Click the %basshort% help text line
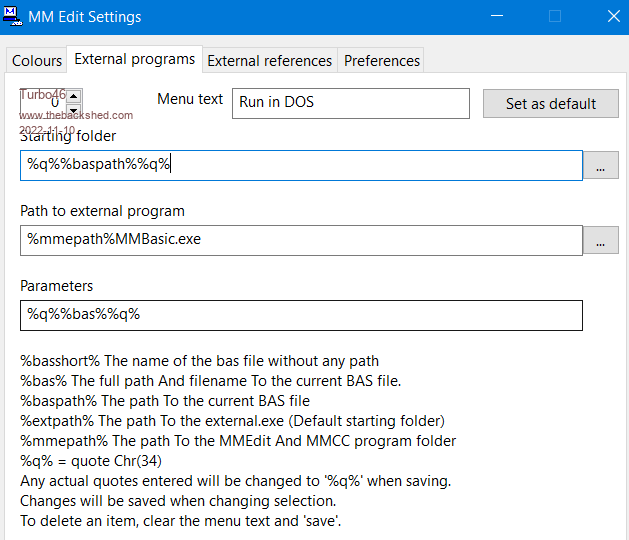The height and width of the screenshot is (540, 629). 200,361
